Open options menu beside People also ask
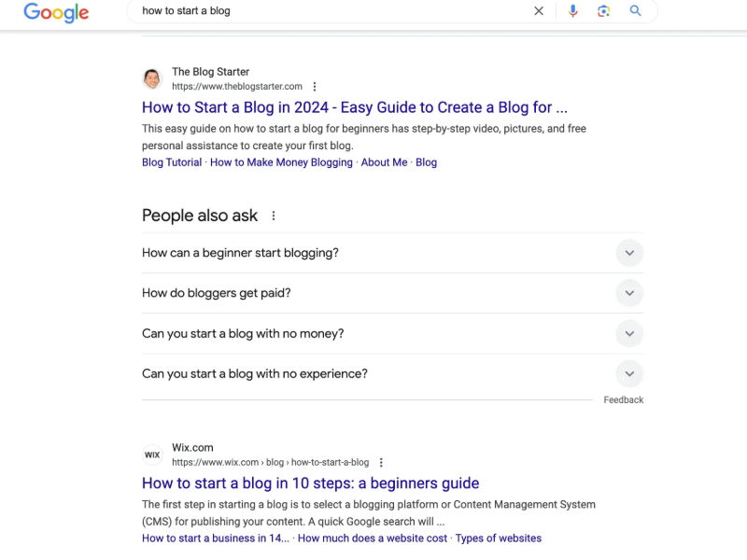The width and height of the screenshot is (747, 560). pos(274,216)
